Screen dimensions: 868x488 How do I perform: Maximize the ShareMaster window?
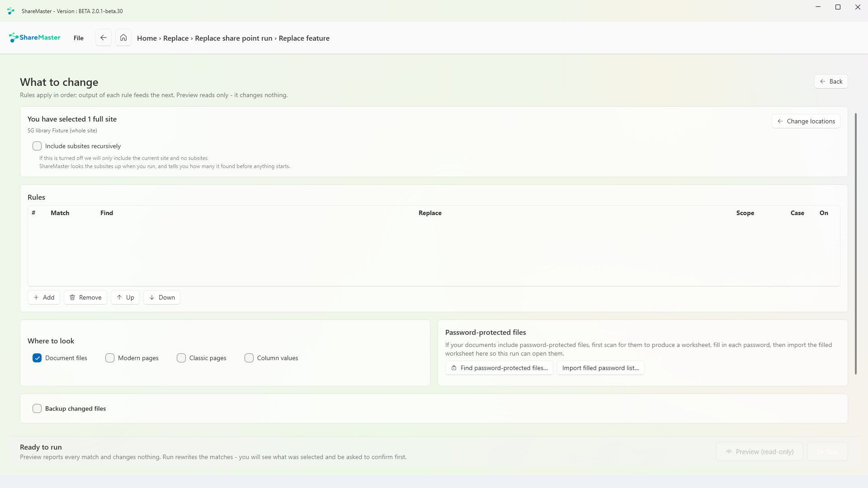point(838,7)
